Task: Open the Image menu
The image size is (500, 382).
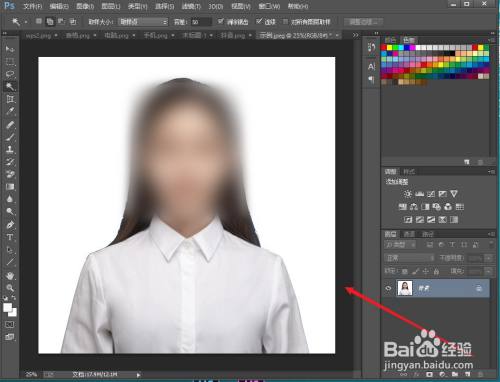Action: click(85, 6)
